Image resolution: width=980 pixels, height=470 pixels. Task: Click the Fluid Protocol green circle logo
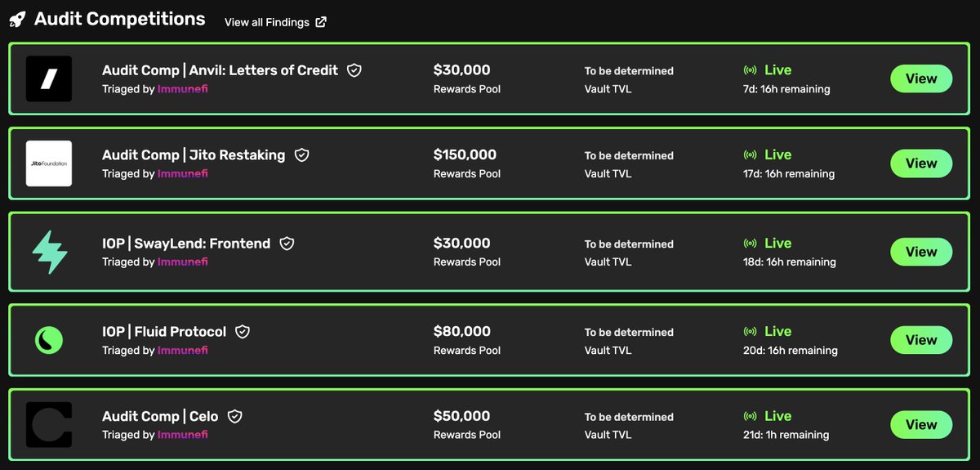49,340
